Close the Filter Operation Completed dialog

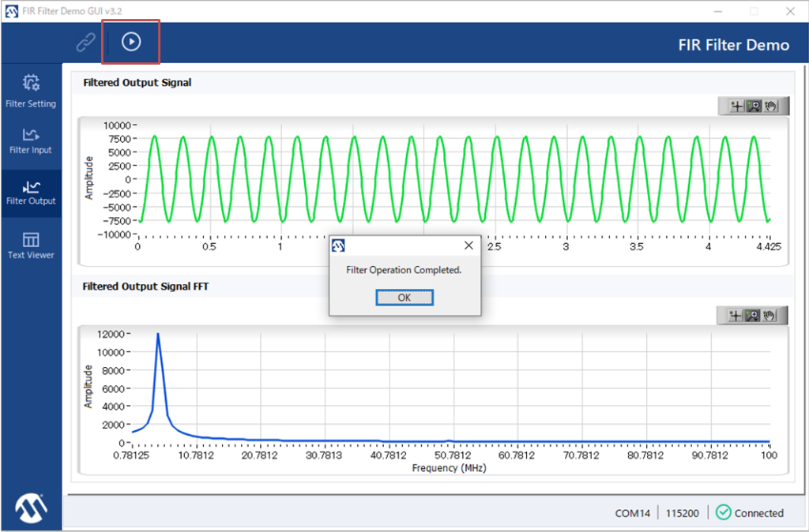404,298
